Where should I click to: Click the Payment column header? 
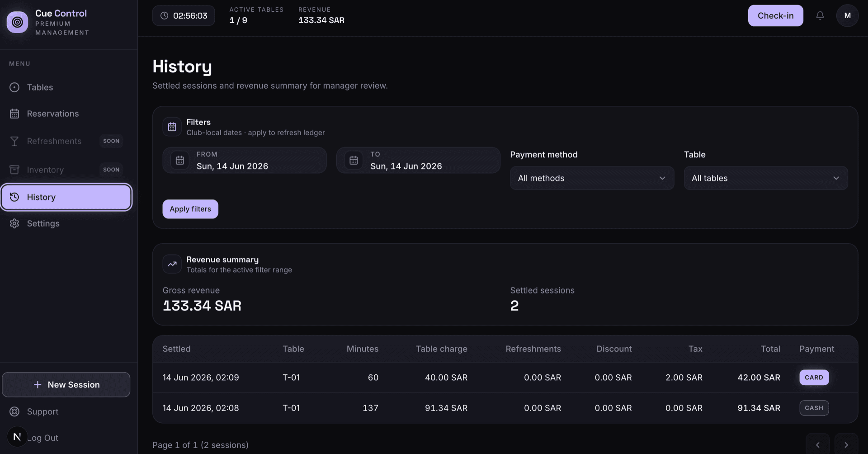[816, 349]
